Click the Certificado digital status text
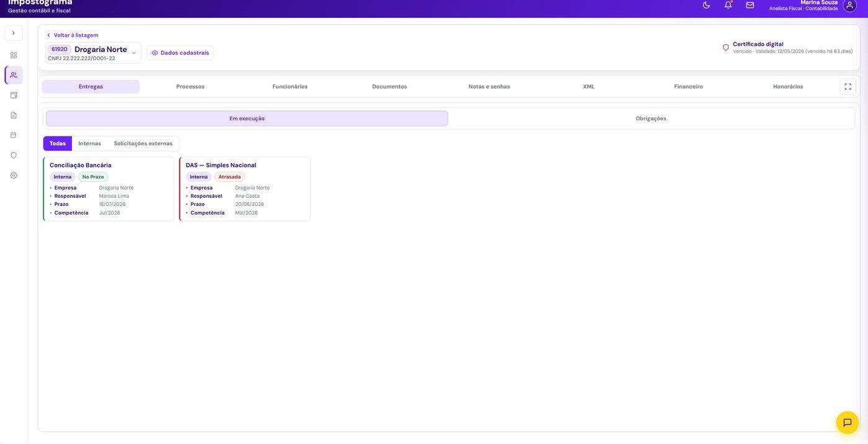Viewport: 868px width, 444px height. pyautogui.click(x=758, y=44)
